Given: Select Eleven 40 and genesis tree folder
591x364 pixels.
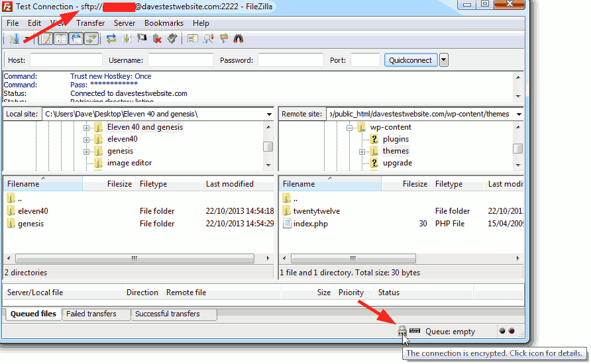Looking at the screenshot, I should (x=144, y=127).
